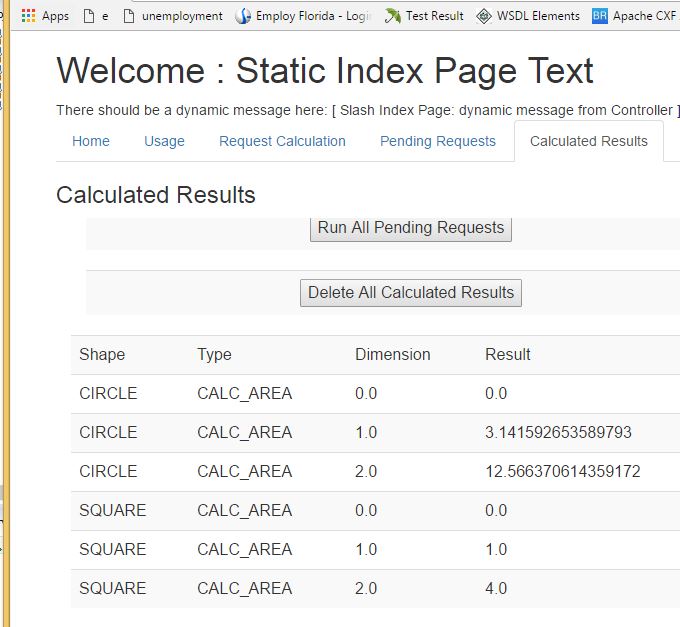Open the Request Calculation tab

[282, 141]
